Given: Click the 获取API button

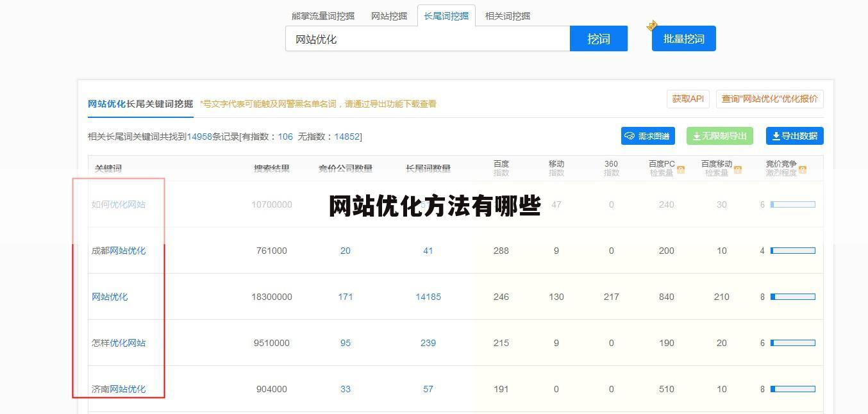Looking at the screenshot, I should (687, 99).
